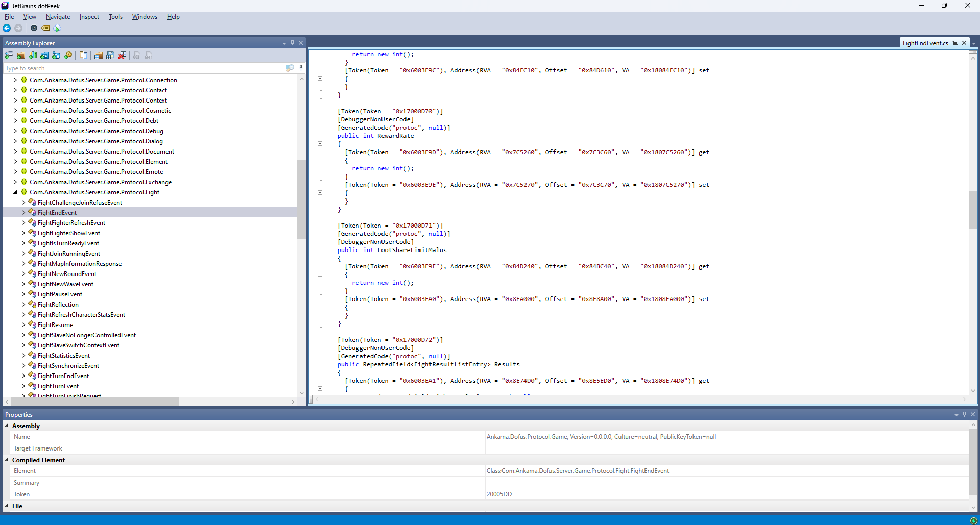Click Export to Project icon

(x=137, y=55)
